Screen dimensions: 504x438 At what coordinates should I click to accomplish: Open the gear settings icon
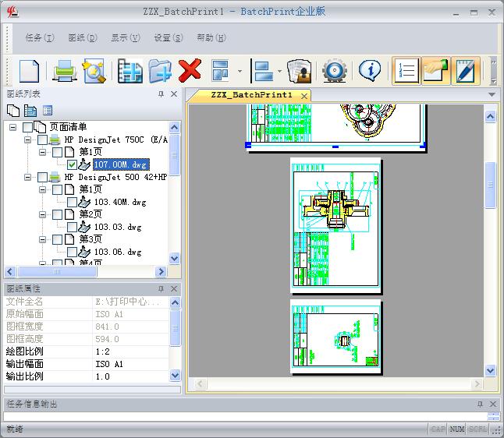click(x=334, y=71)
